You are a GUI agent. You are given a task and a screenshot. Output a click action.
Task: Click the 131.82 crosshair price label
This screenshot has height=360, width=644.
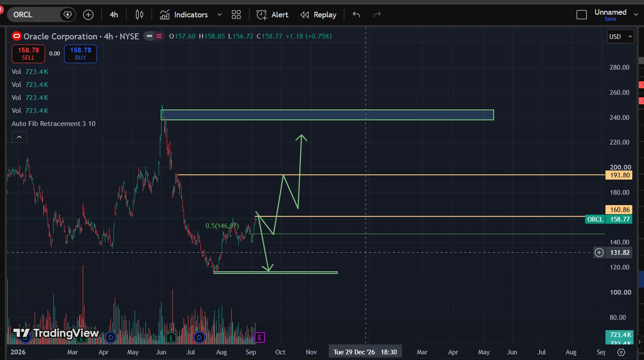(x=619, y=252)
